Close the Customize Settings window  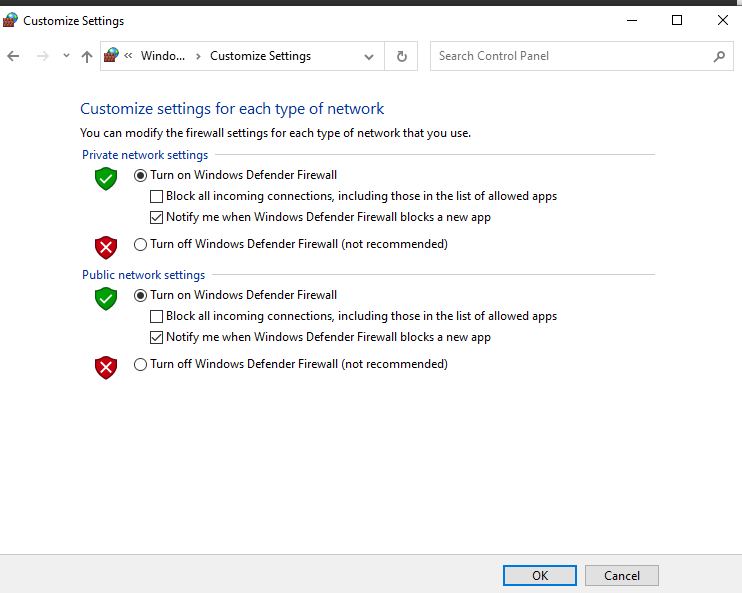click(723, 20)
